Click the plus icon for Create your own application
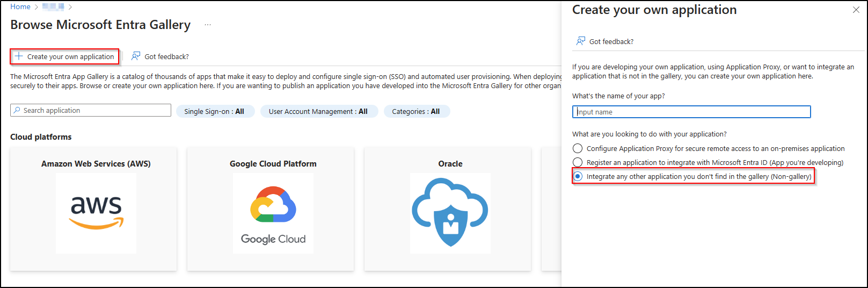 19,56
